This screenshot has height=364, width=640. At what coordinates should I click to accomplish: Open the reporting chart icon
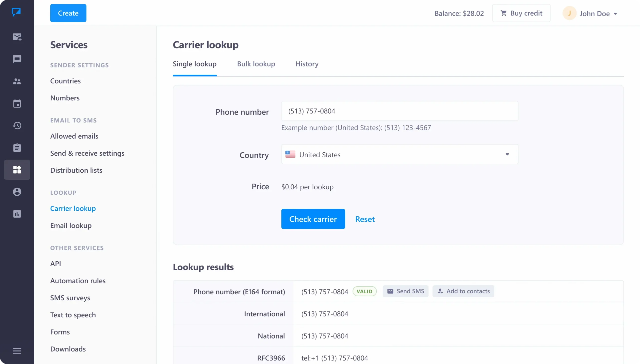tap(17, 214)
